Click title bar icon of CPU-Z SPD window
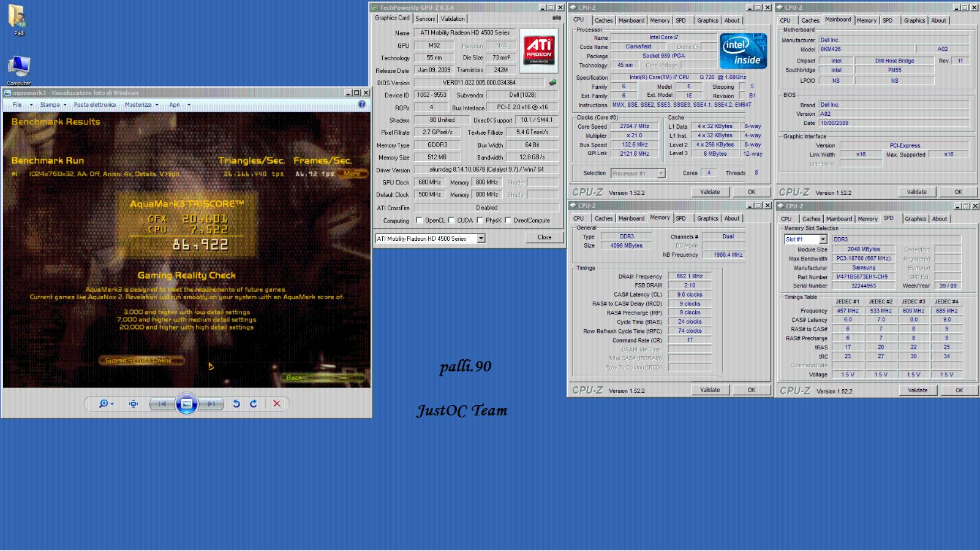 click(x=780, y=207)
